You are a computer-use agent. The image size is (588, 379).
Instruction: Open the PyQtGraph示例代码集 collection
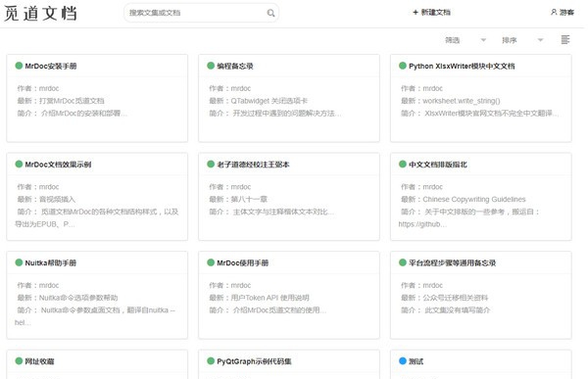point(254,361)
